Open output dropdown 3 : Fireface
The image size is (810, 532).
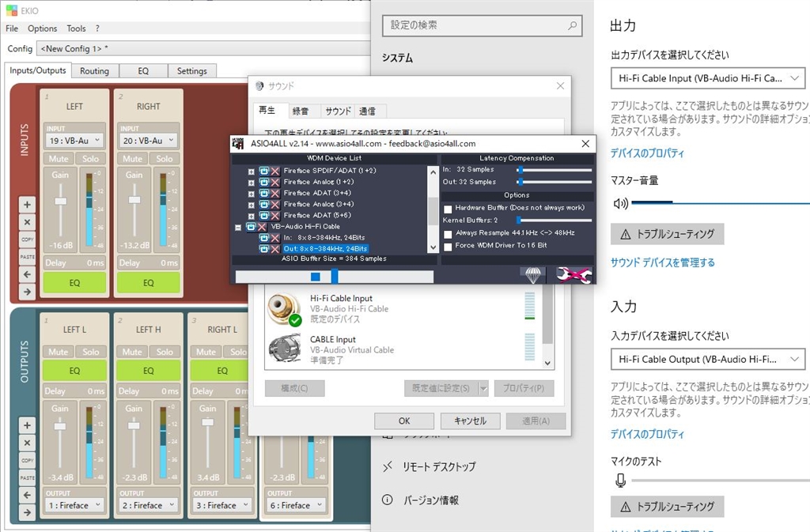click(222, 505)
